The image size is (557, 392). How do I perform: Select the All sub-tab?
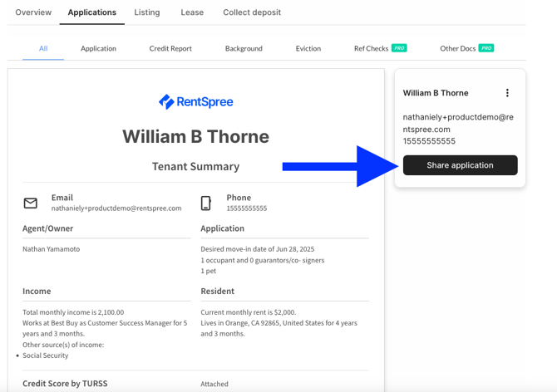pos(43,49)
